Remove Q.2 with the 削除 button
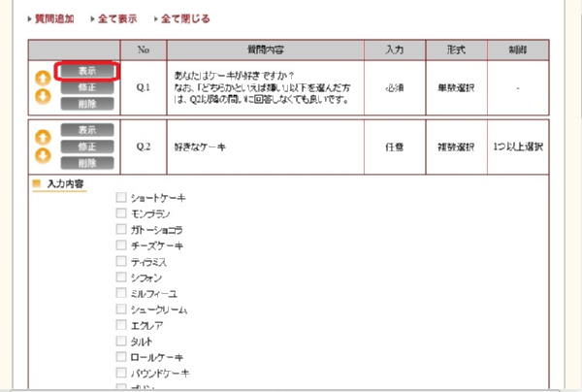This screenshot has height=392, width=582. [x=87, y=163]
